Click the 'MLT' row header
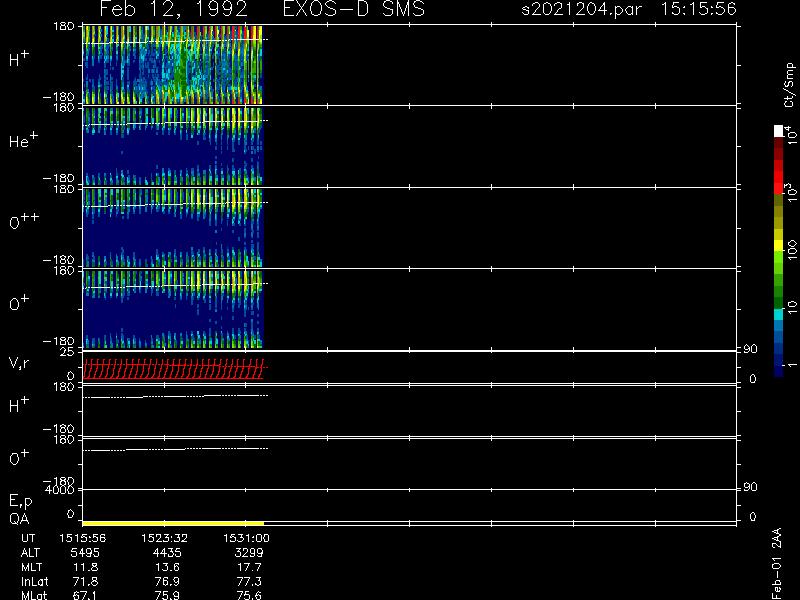Screen dimensions: 800x600 tap(31, 567)
